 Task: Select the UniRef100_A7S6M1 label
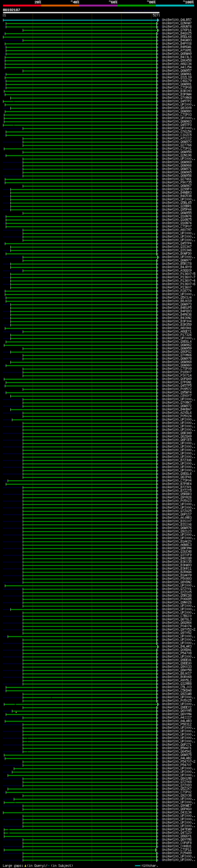pyautogui.click(x=177, y=50)
